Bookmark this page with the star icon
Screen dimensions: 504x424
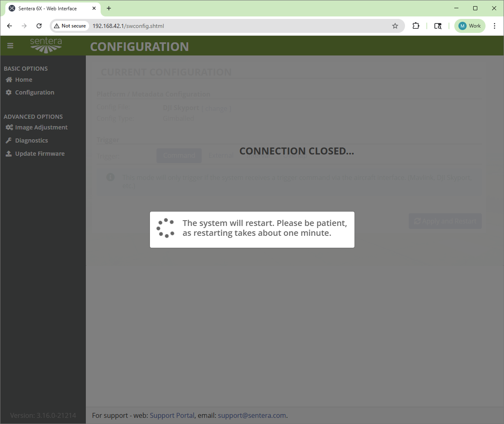pyautogui.click(x=395, y=26)
